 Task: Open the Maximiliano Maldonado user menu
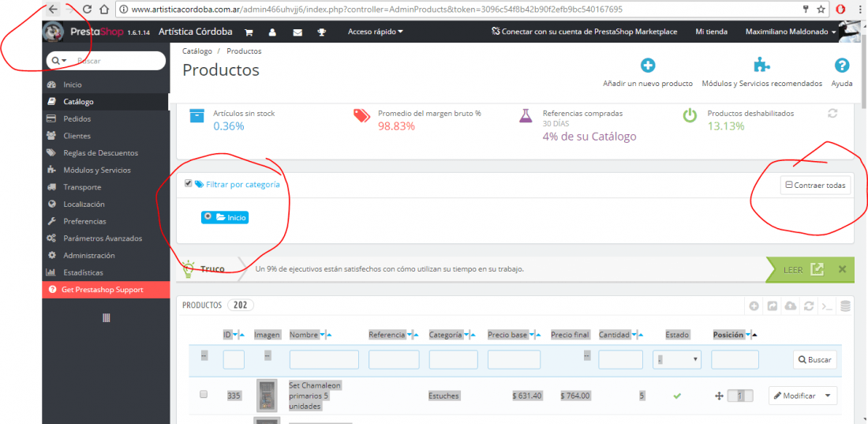[791, 32]
